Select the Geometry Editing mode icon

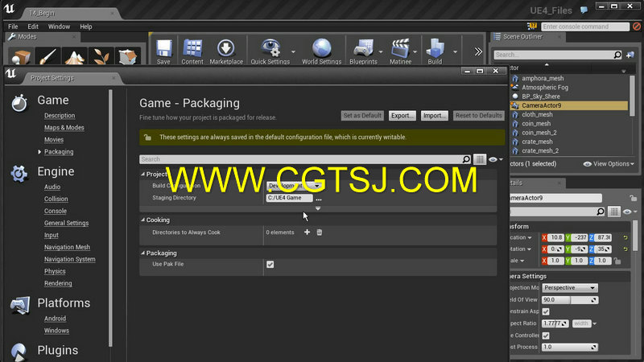click(128, 56)
